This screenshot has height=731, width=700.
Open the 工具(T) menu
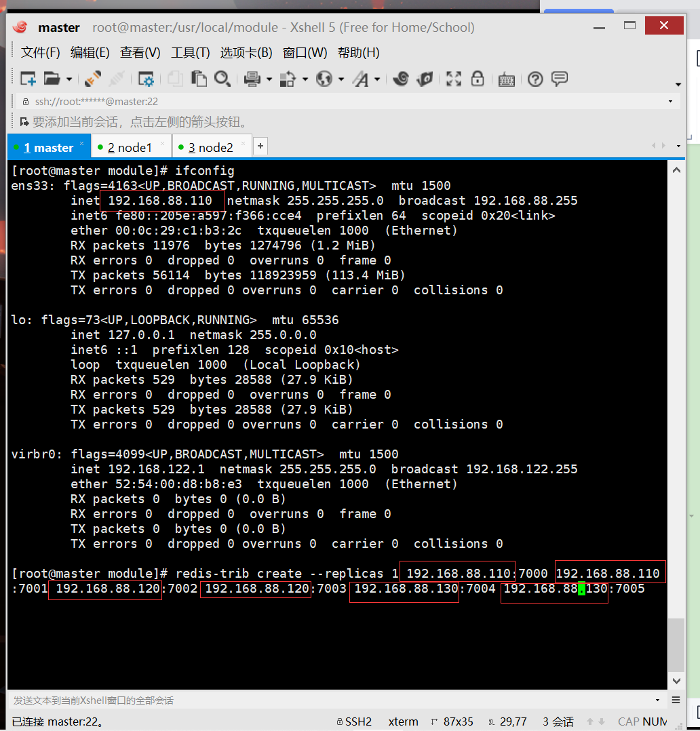coord(191,53)
